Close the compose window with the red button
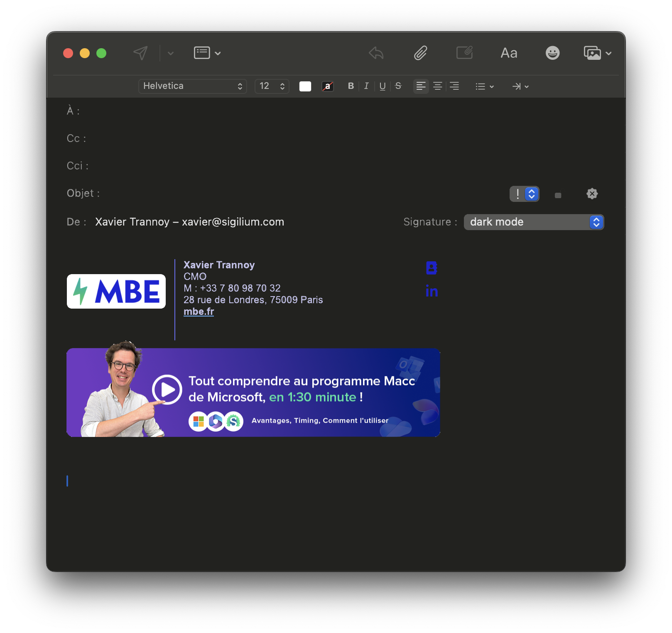672x633 pixels. [68, 53]
